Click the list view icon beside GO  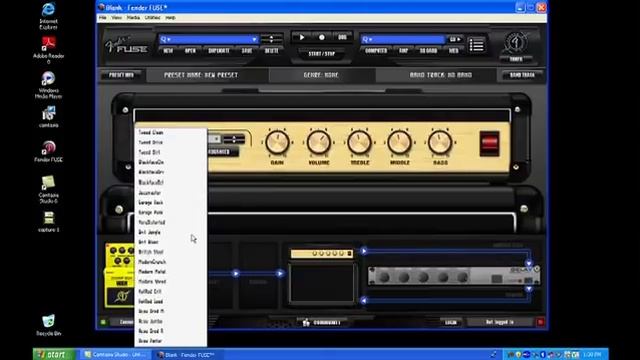(476, 45)
